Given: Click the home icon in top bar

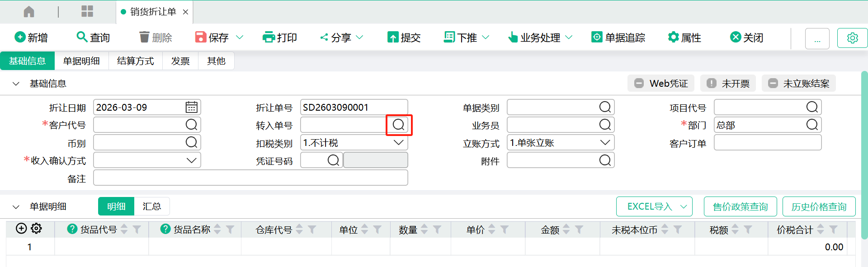Looking at the screenshot, I should pyautogui.click(x=29, y=12).
